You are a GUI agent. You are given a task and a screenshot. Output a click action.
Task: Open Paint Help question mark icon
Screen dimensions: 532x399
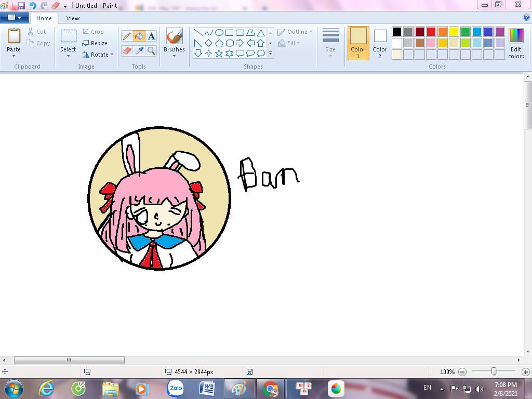coord(526,17)
